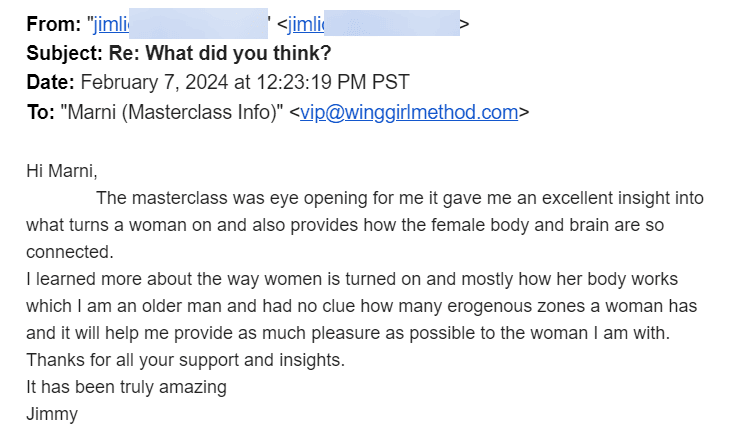
Task: Click the bold "Date:" label
Action: 50,82
